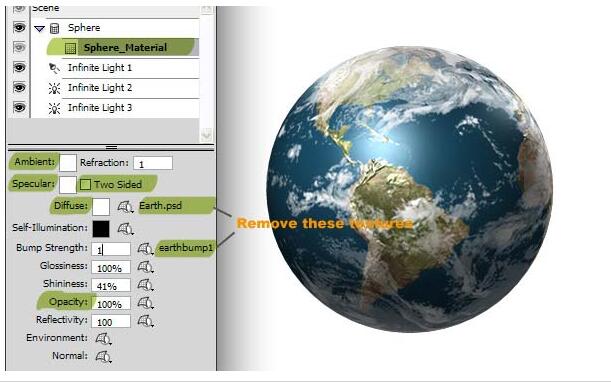
Task: Open the Shininess texture menu icon
Action: pyautogui.click(x=145, y=285)
